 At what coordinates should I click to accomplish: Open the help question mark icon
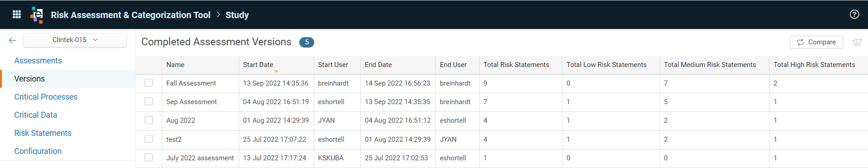(854, 14)
